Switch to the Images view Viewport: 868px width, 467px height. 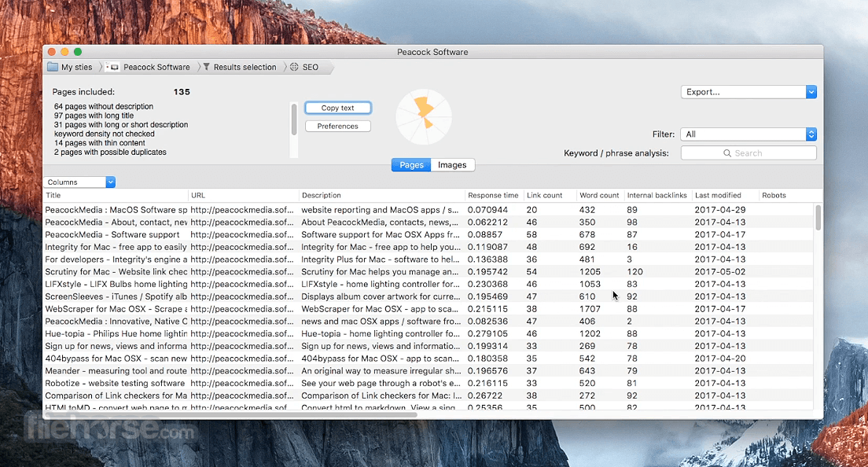(x=452, y=165)
